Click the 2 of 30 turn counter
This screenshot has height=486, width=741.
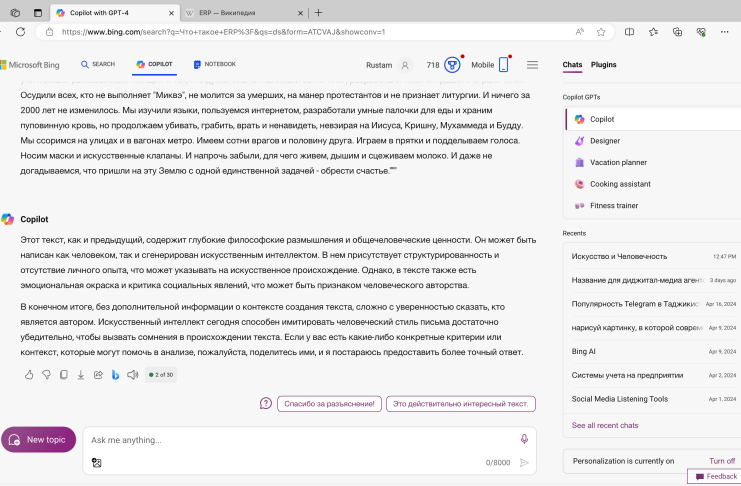point(161,375)
